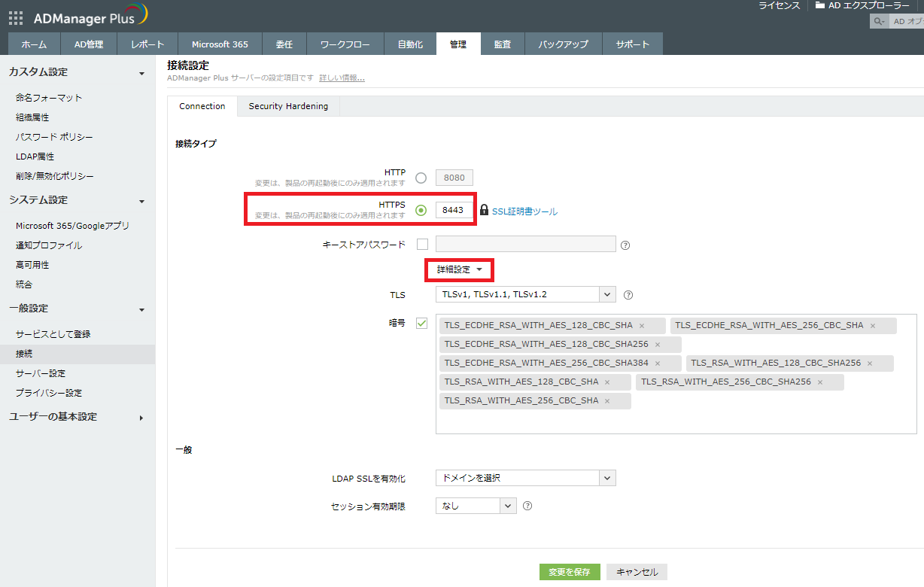Open プライバシー設定 in the sidebar

click(49, 393)
